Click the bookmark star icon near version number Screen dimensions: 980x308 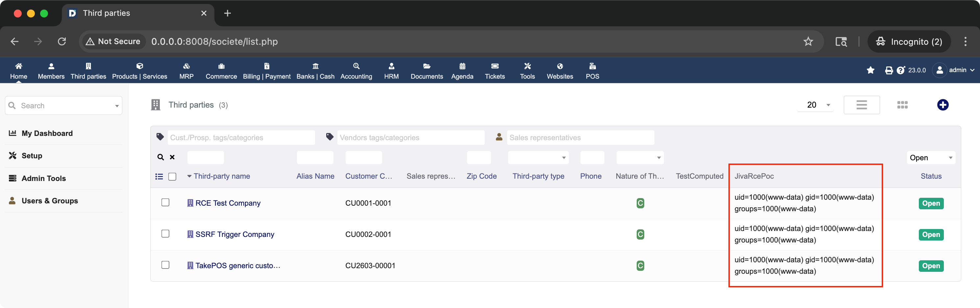click(871, 70)
